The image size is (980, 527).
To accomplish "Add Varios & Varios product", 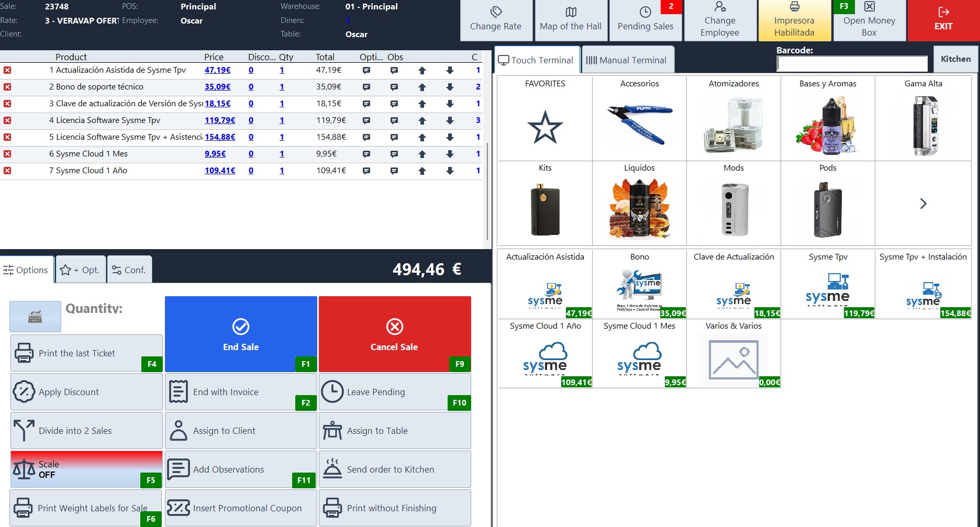I will 733,354.
